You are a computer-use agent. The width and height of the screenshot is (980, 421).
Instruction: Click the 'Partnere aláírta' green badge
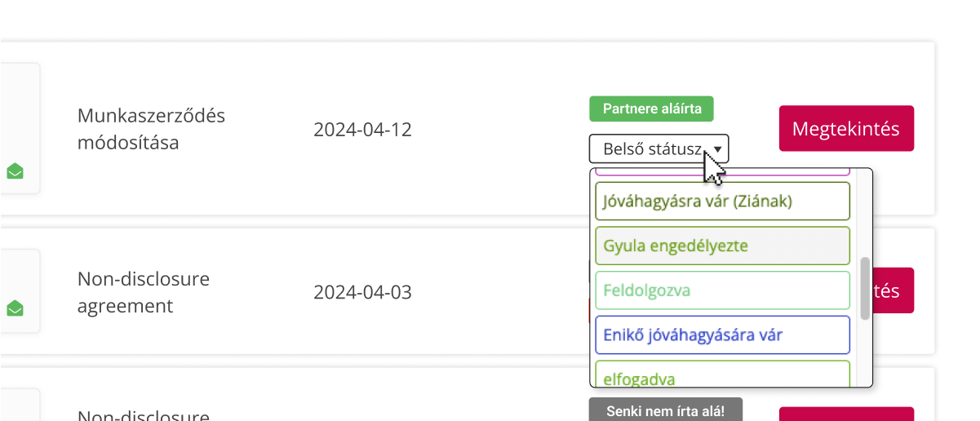click(x=651, y=109)
